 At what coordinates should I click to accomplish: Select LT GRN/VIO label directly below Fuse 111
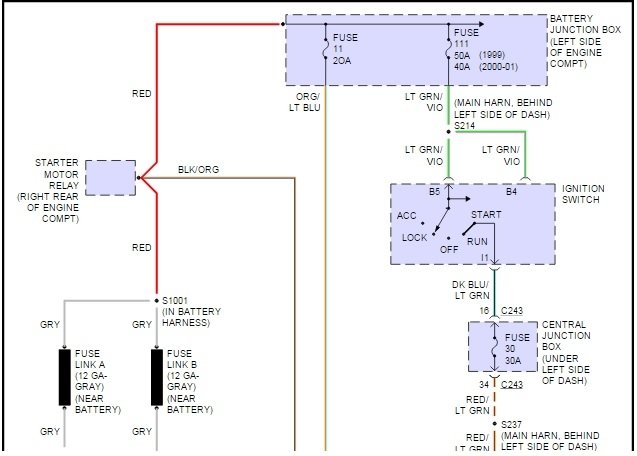point(424,102)
